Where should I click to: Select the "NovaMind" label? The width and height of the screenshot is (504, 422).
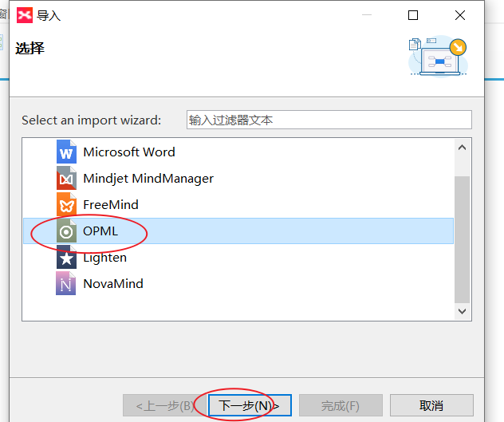[x=113, y=284]
